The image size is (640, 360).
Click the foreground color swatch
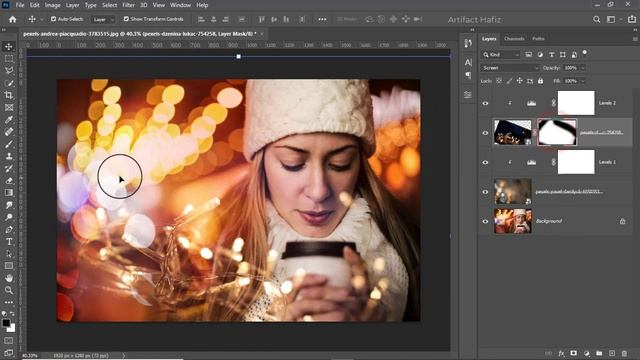[6, 323]
